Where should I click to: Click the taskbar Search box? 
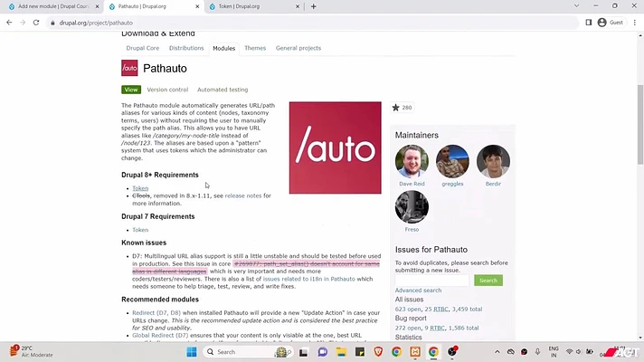point(247,352)
